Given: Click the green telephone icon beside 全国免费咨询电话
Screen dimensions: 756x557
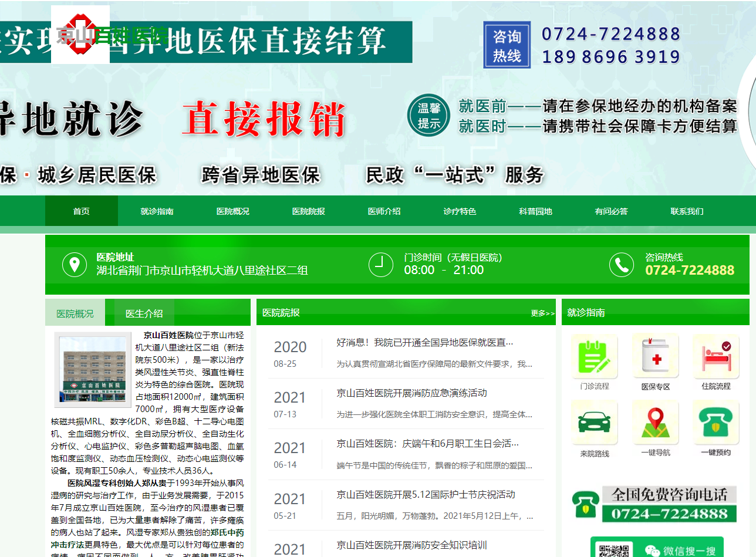Looking at the screenshot, I should [x=586, y=504].
